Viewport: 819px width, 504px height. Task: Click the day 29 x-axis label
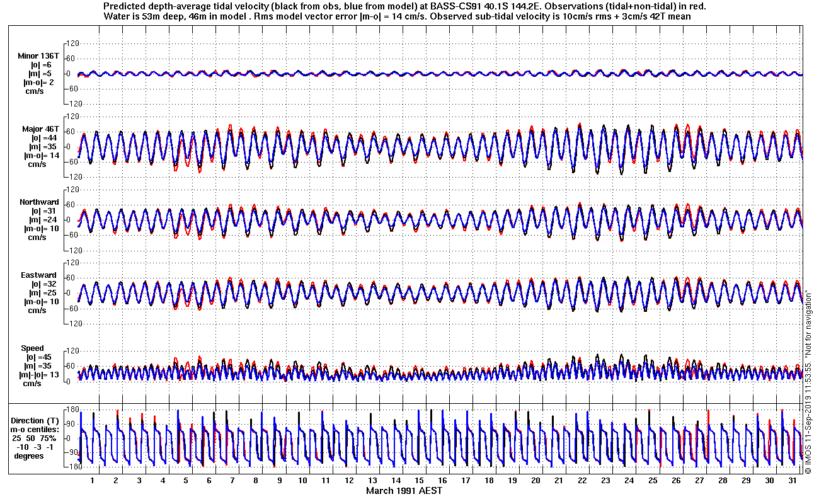746,480
